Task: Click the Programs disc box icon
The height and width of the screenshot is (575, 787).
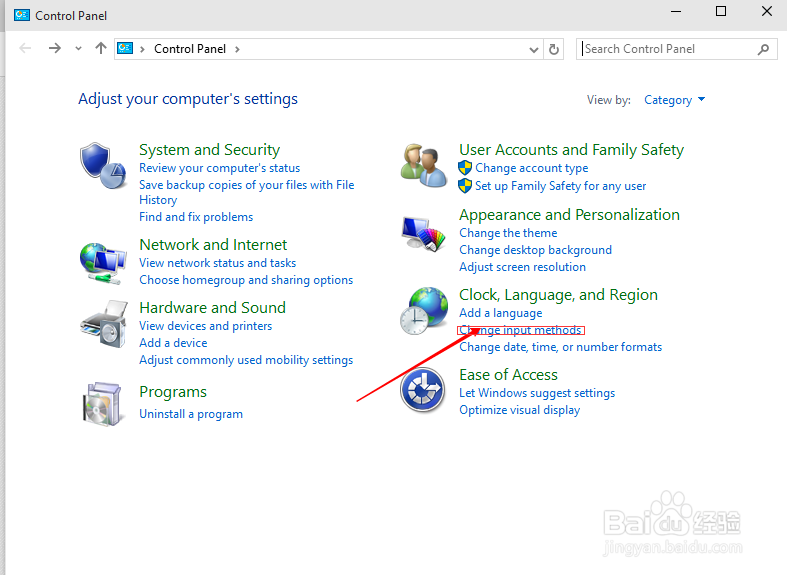Action: click(x=103, y=403)
